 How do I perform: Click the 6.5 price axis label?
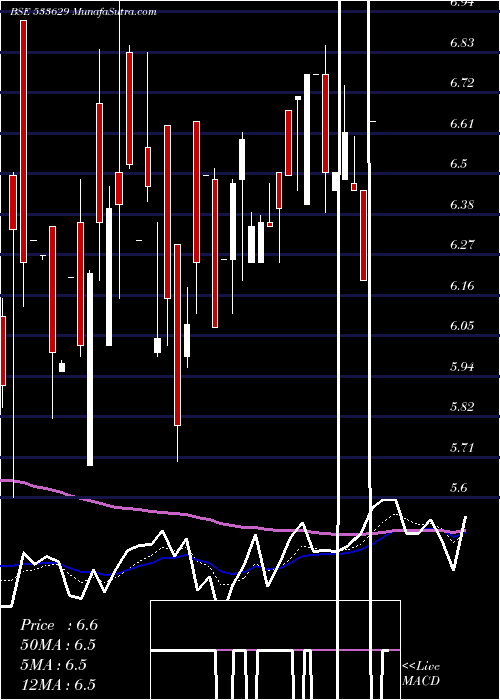(x=459, y=164)
